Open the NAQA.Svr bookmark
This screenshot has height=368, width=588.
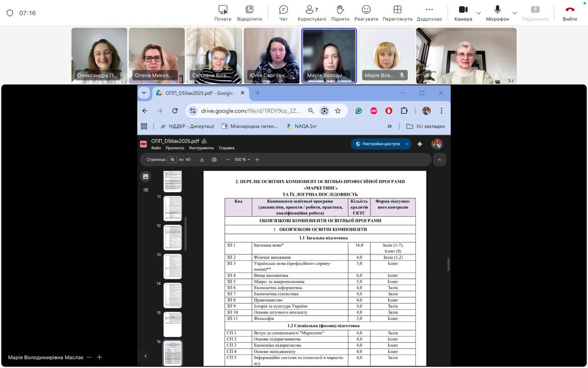point(301,126)
